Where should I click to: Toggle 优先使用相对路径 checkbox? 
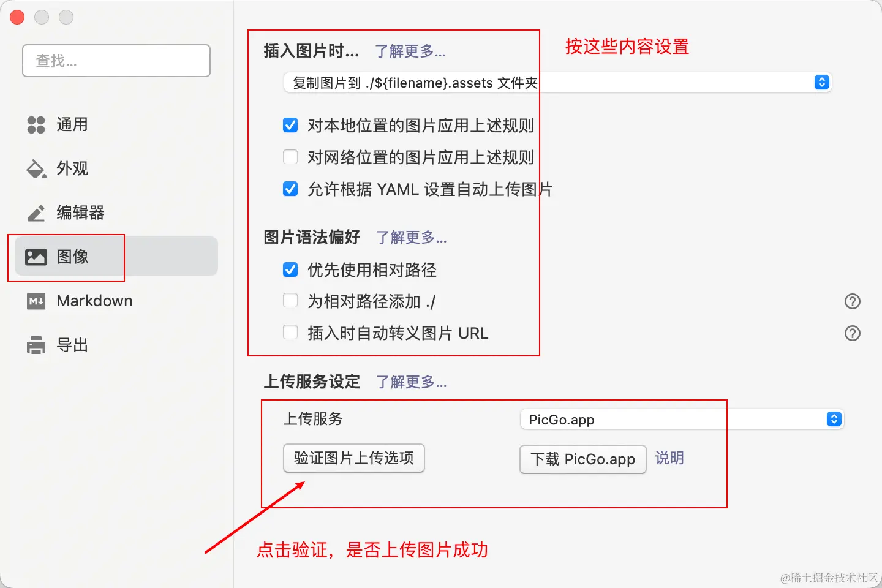click(x=290, y=269)
